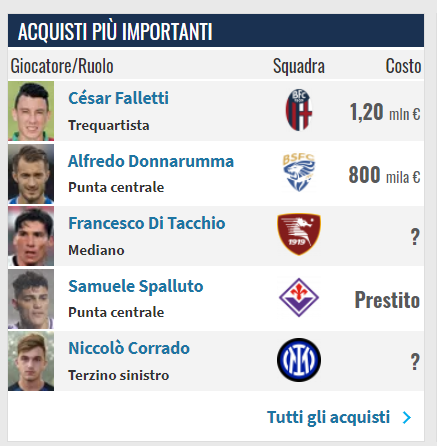Click the Squadra column header
The width and height of the screenshot is (437, 446).
(299, 66)
